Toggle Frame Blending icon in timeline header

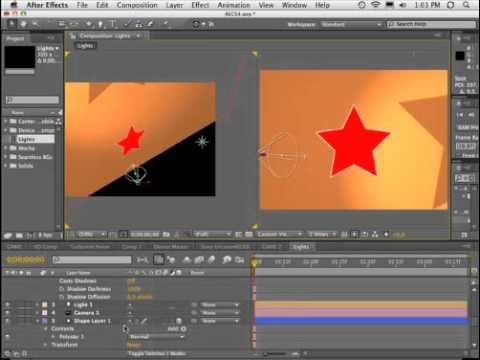click(199, 260)
